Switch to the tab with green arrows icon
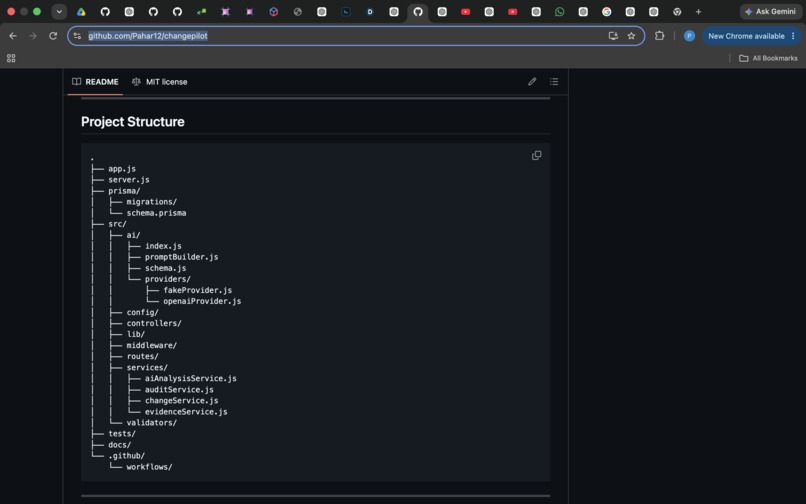This screenshot has width=806, height=504. 202,11
